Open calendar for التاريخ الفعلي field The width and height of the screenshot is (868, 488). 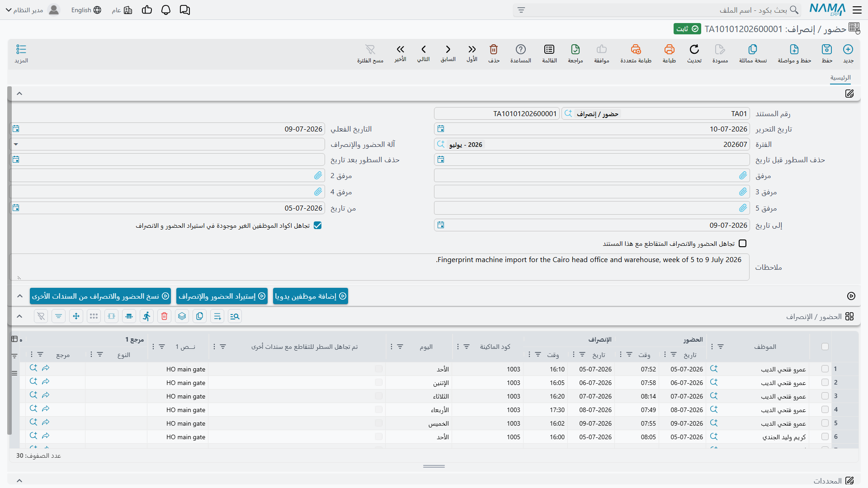[x=16, y=129]
